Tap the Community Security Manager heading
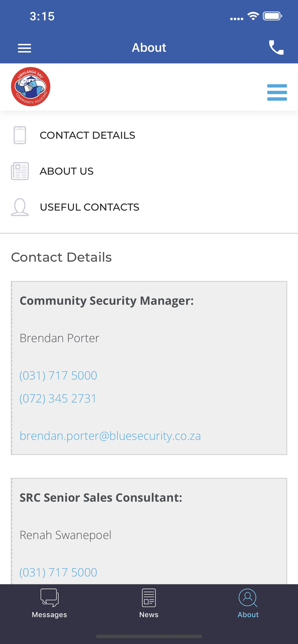Image resolution: width=298 pixels, height=644 pixels. click(x=107, y=300)
